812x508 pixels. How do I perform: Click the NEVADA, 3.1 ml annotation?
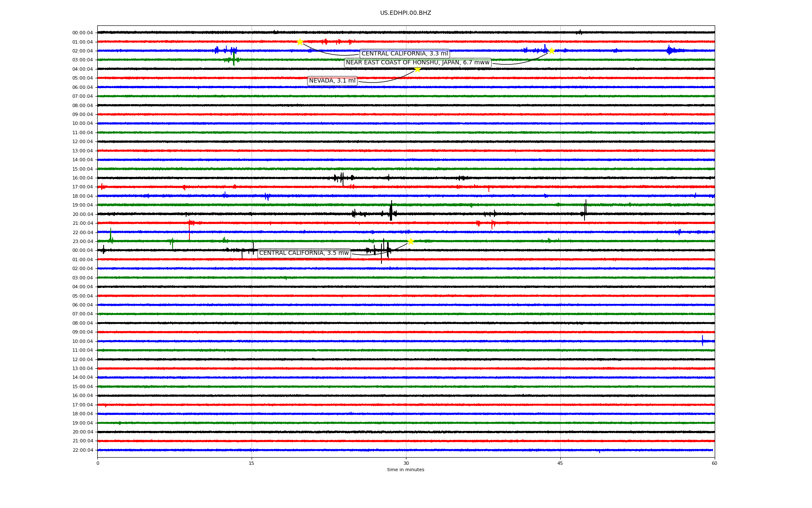pos(332,81)
